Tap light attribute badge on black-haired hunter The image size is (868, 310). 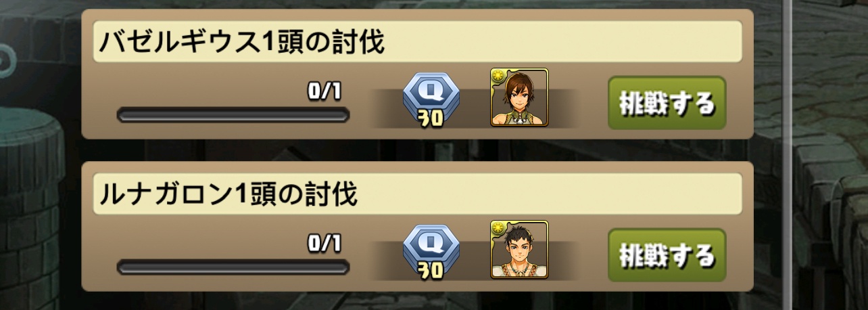(499, 229)
